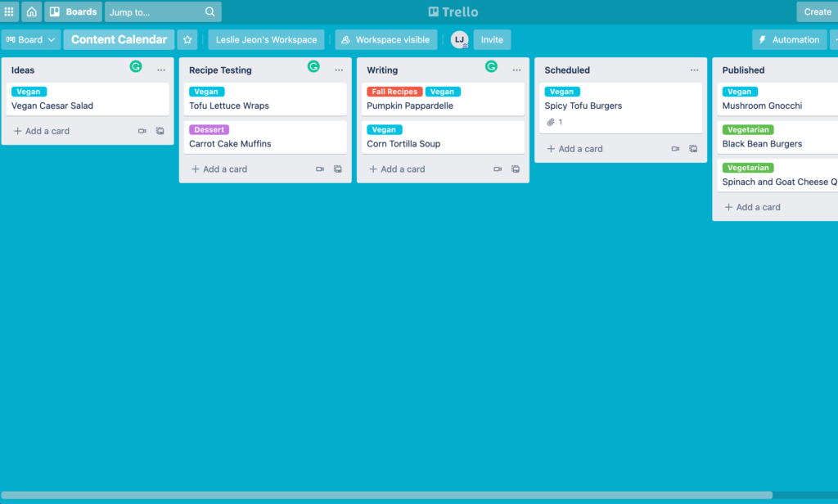Click Vegetarian label on Black Bean Burgers

tap(748, 129)
